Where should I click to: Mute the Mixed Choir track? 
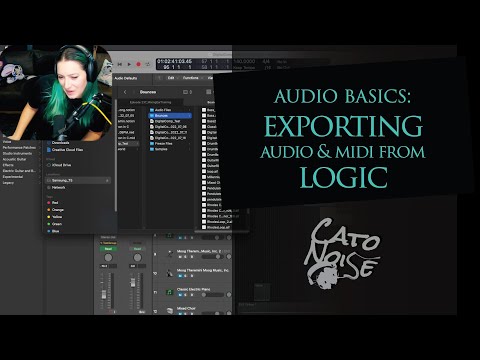[x=180, y=313]
